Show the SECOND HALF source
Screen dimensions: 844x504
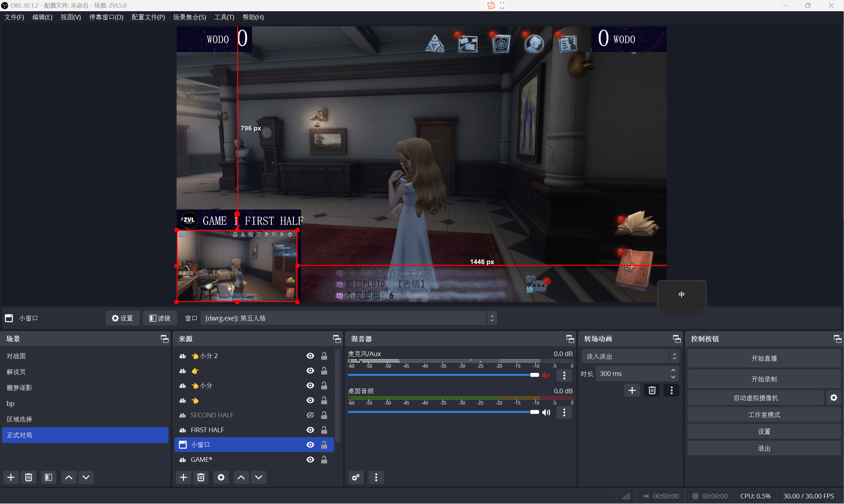(310, 415)
